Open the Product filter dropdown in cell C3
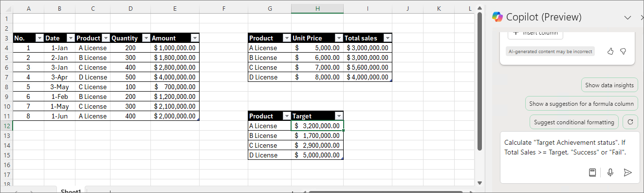 106,38
